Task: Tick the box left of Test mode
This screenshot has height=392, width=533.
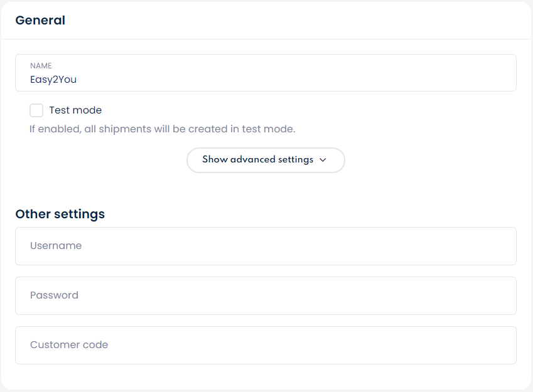Action: 36,110
